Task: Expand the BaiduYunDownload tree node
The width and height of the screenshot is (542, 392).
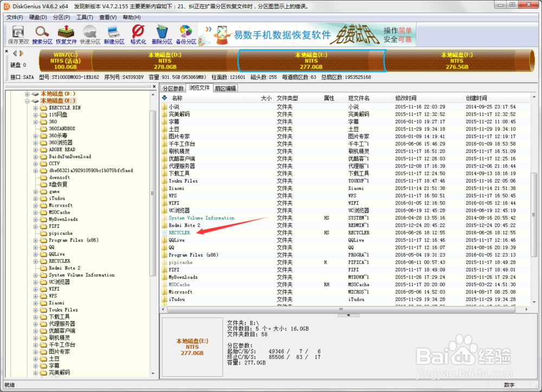Action: (35, 157)
